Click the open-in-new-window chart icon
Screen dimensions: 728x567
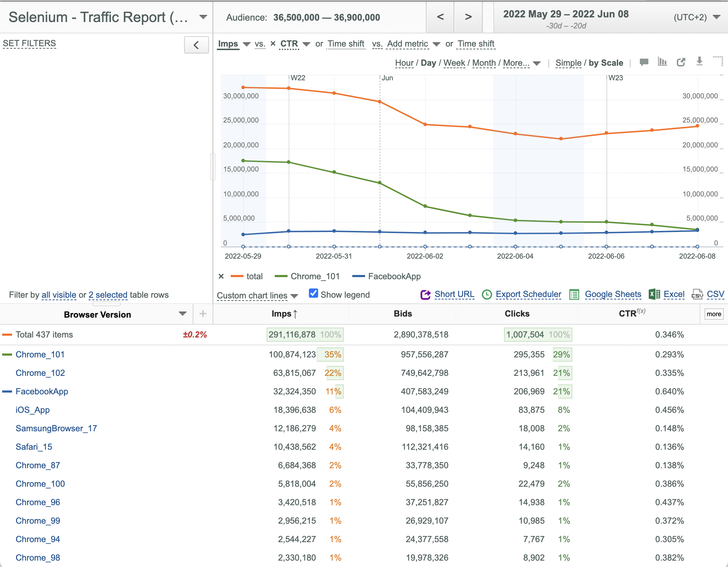(681, 62)
